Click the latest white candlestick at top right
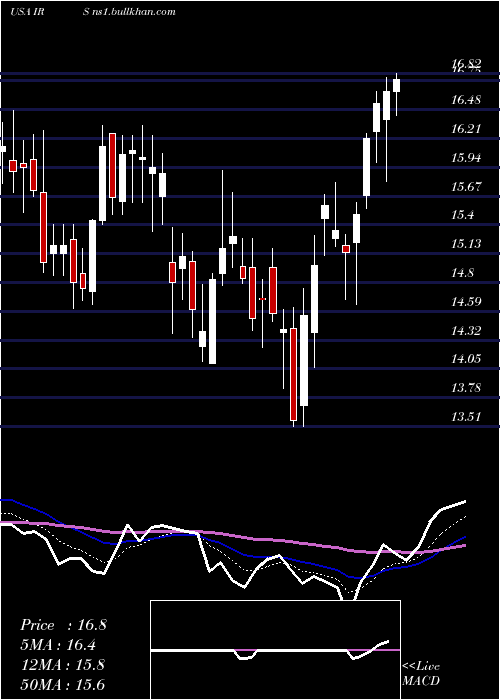The image size is (500, 700). coord(396,85)
